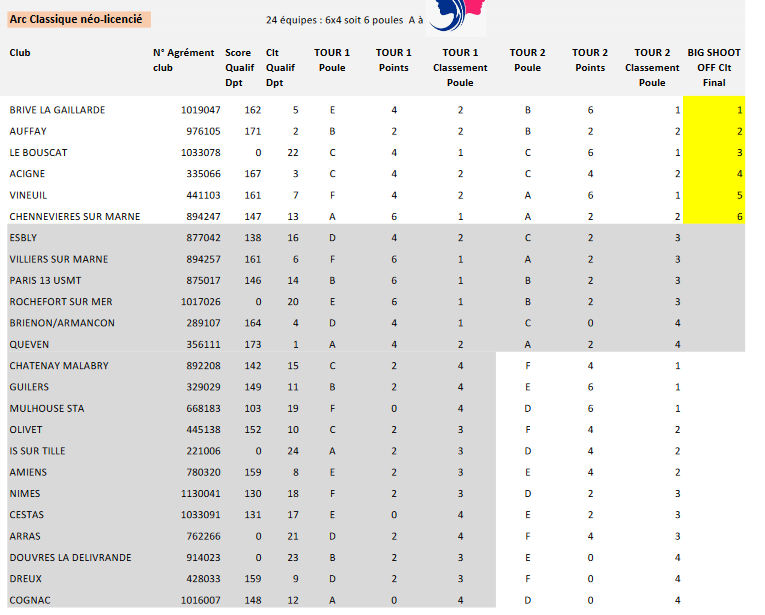Click agrément number 441103
765x615 pixels.
pyautogui.click(x=203, y=196)
